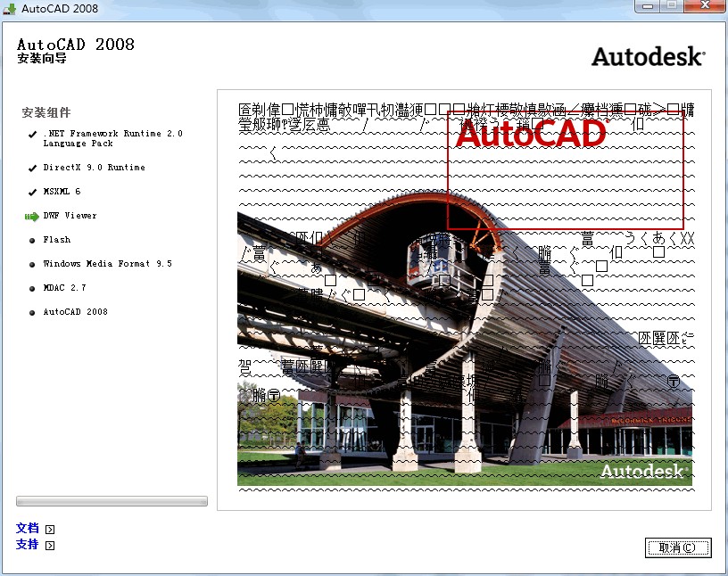The image size is (728, 576).
Task: Click the Autodesk logo in the header
Action: click(647, 56)
